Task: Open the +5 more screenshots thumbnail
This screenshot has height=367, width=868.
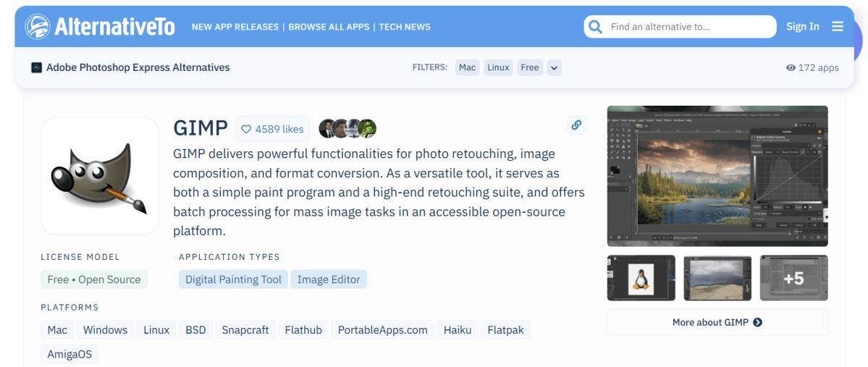Action: 793,278
